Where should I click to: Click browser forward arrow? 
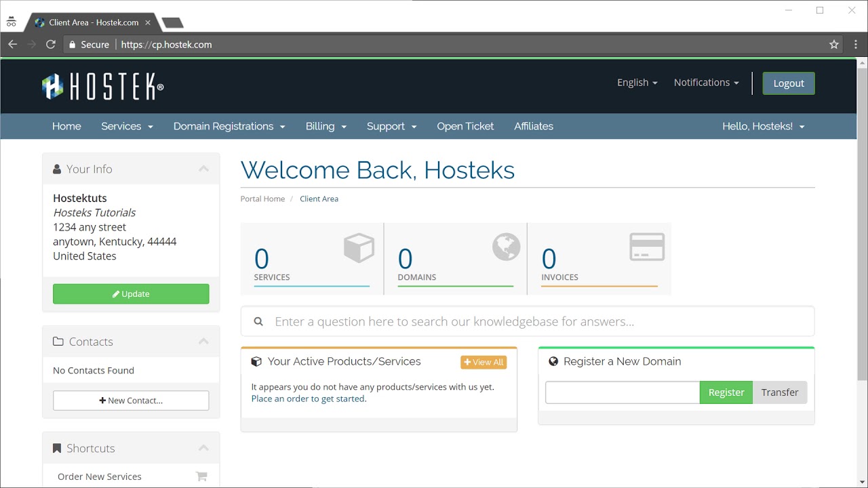[x=31, y=45]
